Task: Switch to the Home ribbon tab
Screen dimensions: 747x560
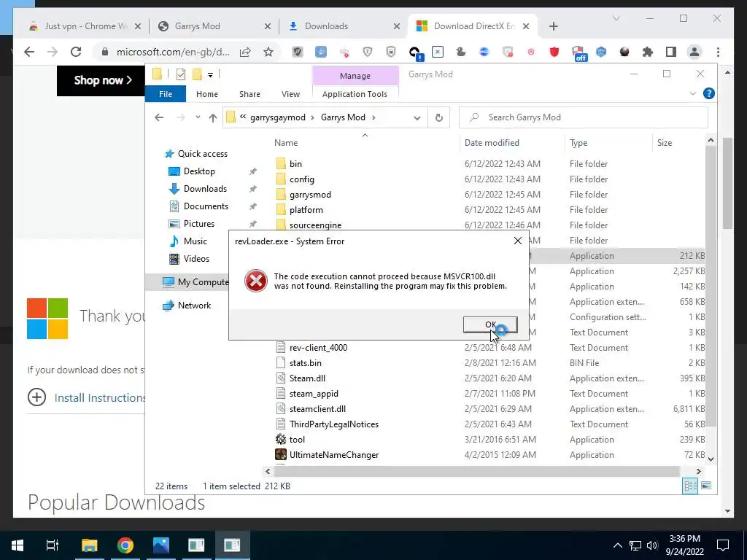Action: point(206,94)
